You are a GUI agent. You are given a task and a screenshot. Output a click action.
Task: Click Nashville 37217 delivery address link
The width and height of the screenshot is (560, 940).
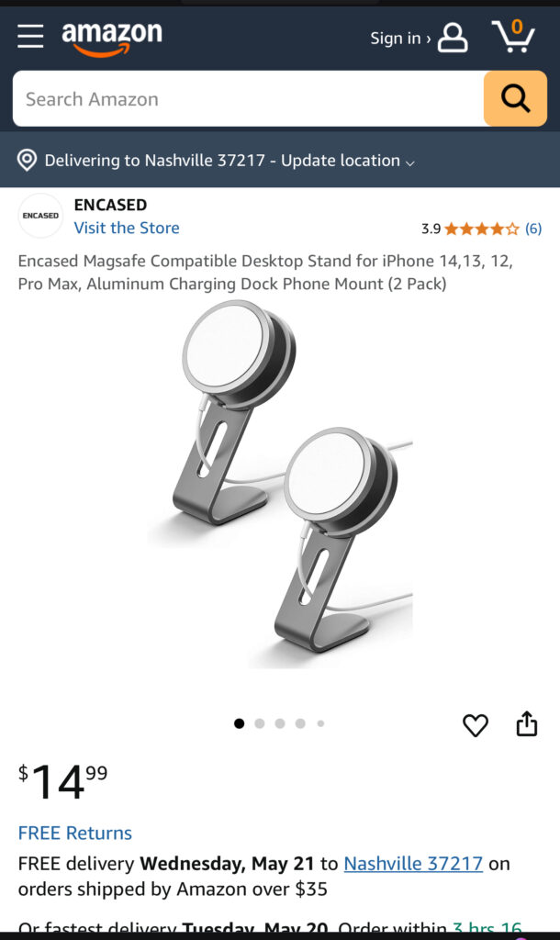pos(413,863)
